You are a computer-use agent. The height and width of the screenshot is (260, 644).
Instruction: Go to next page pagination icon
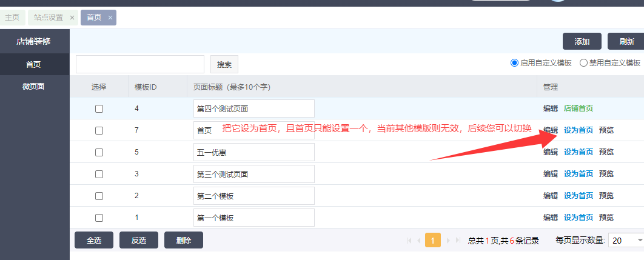(449, 241)
